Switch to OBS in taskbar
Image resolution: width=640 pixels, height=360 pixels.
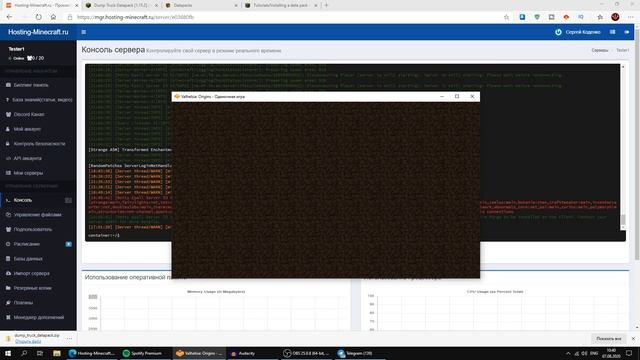[306, 353]
